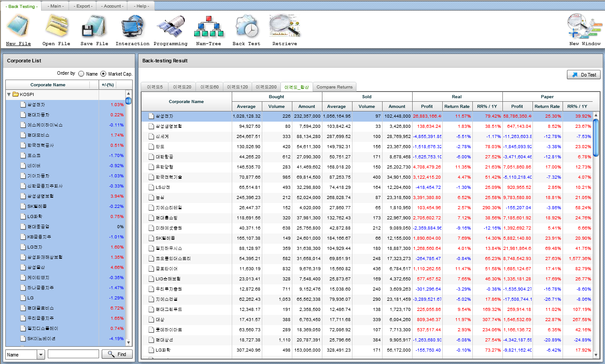Select 삼성전자 in the Corporate List
The width and height of the screenshot is (605, 364).
tap(35, 104)
